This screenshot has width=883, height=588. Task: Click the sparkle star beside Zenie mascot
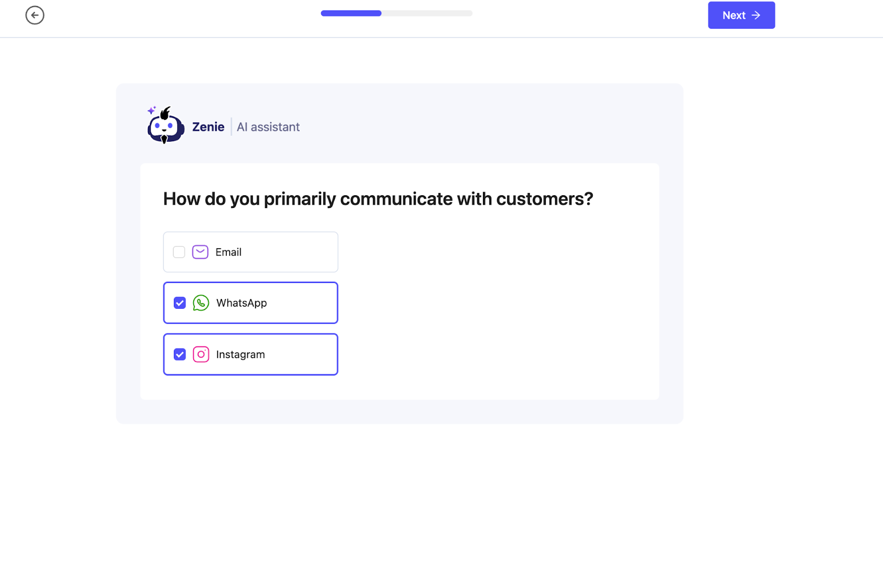151,110
